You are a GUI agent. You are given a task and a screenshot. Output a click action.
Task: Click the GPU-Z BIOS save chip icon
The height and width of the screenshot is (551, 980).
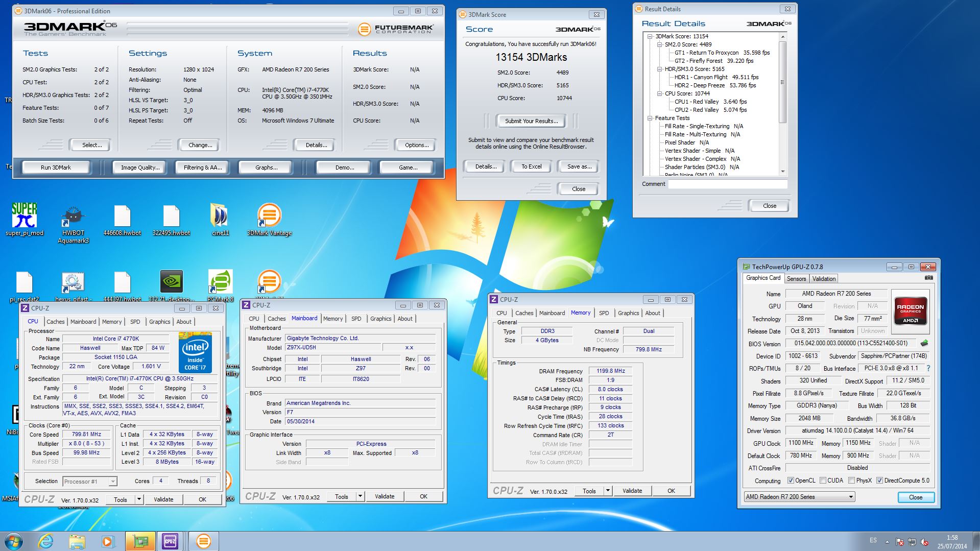[x=924, y=343]
